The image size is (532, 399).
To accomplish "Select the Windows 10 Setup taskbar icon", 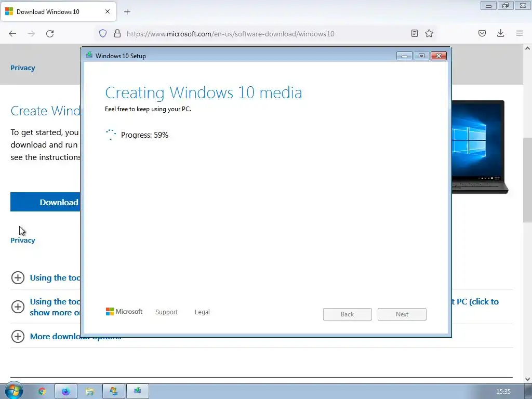I will [137, 391].
